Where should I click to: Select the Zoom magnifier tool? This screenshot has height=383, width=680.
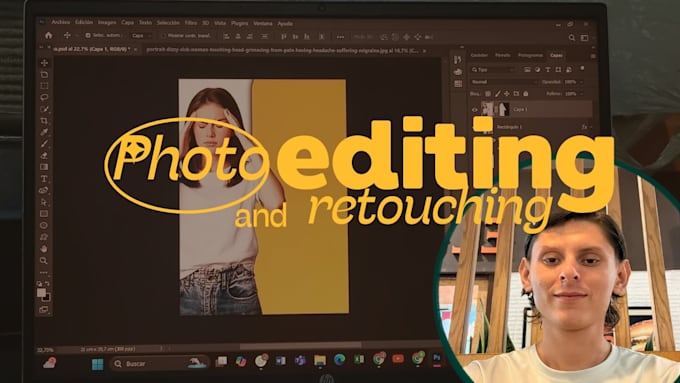44,260
